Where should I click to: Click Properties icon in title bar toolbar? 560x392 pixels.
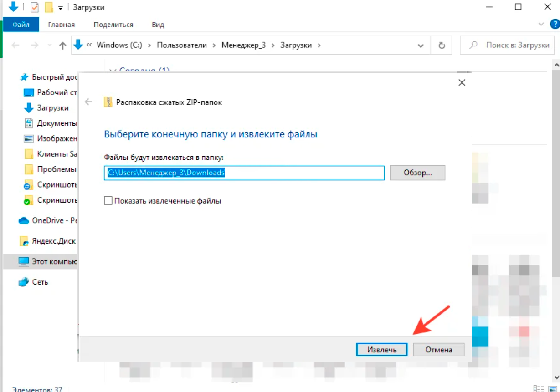coord(35,7)
